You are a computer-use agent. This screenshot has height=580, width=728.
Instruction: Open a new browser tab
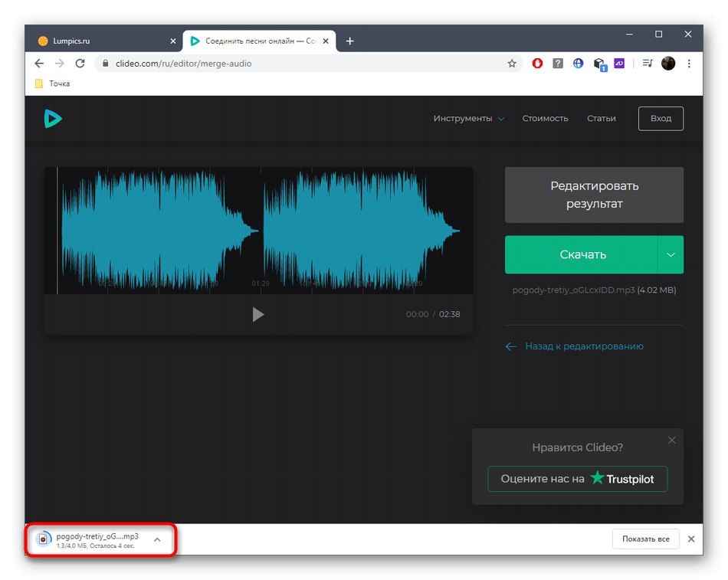tap(350, 41)
